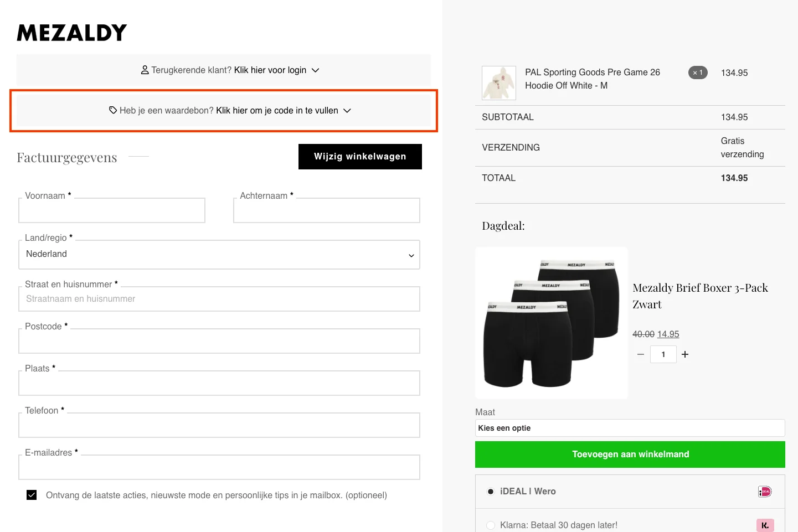
Task: Click 'Klik hier om je code in te vullen'
Action: pos(277,110)
